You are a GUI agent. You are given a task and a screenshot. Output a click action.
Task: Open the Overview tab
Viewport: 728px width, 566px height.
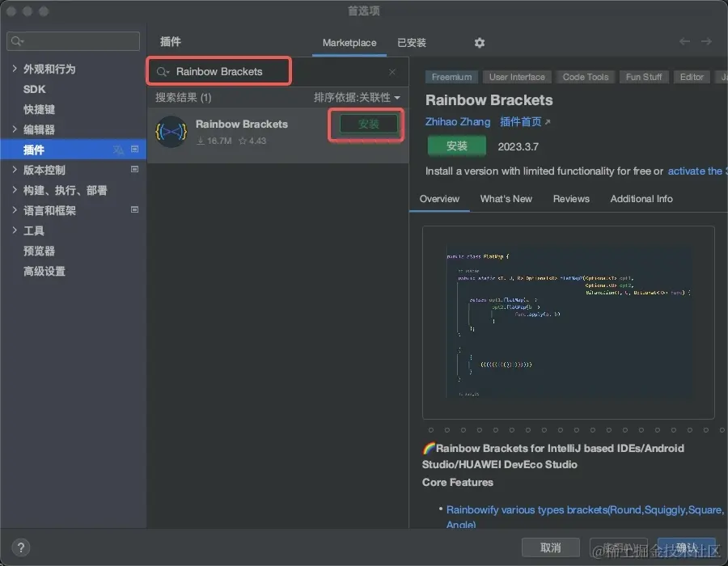(x=439, y=199)
